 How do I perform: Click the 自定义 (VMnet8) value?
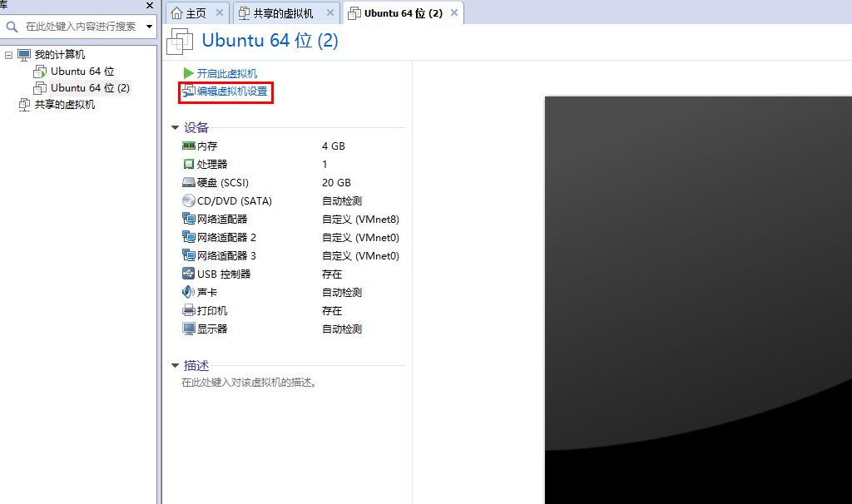coord(360,220)
